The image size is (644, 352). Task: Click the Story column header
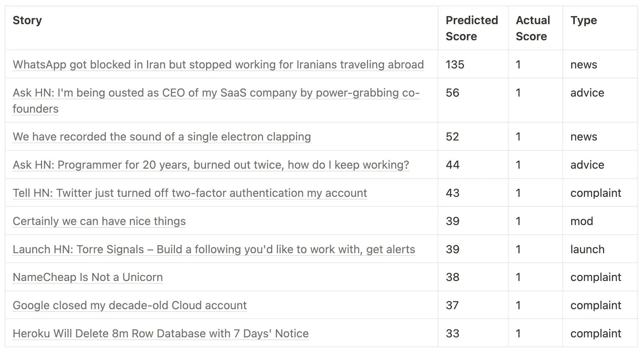pos(27,20)
